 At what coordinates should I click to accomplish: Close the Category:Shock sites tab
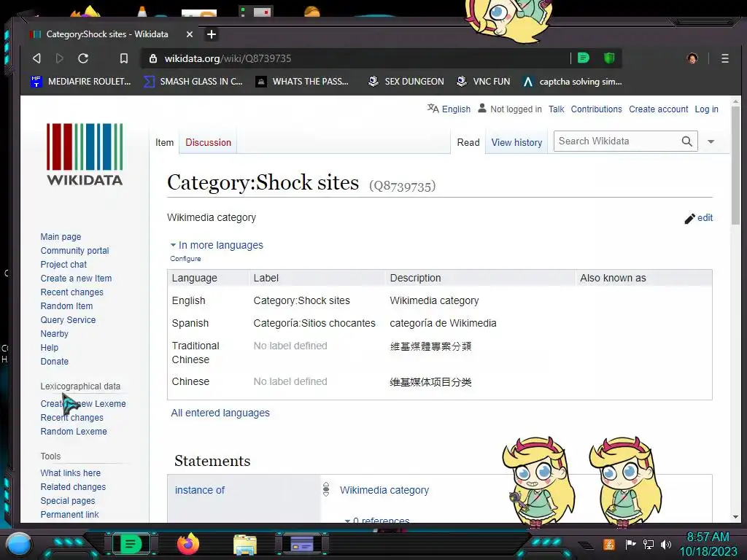pyautogui.click(x=189, y=34)
